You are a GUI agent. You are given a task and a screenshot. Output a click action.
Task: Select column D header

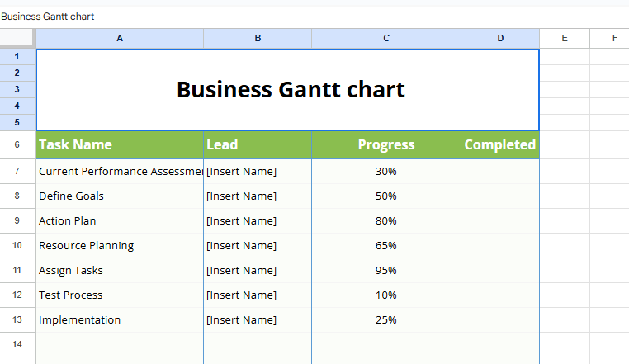tap(499, 38)
